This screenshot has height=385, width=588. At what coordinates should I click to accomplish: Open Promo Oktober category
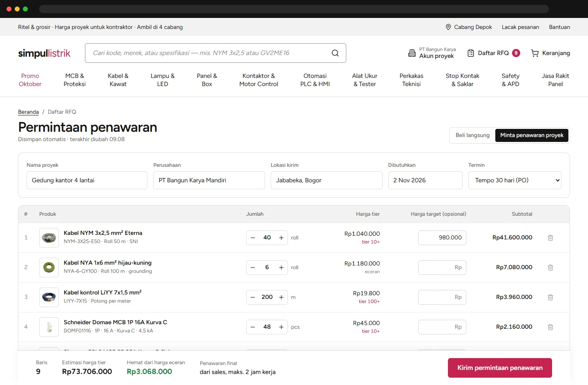(x=30, y=80)
